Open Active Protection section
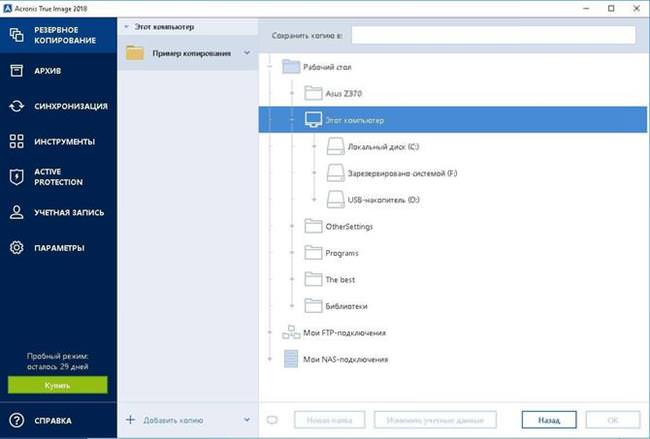 coord(58,177)
